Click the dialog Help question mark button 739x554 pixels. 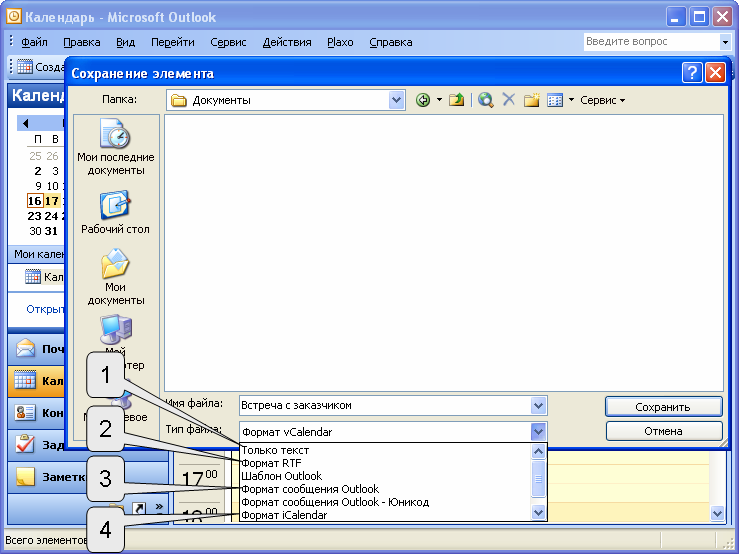point(692,73)
